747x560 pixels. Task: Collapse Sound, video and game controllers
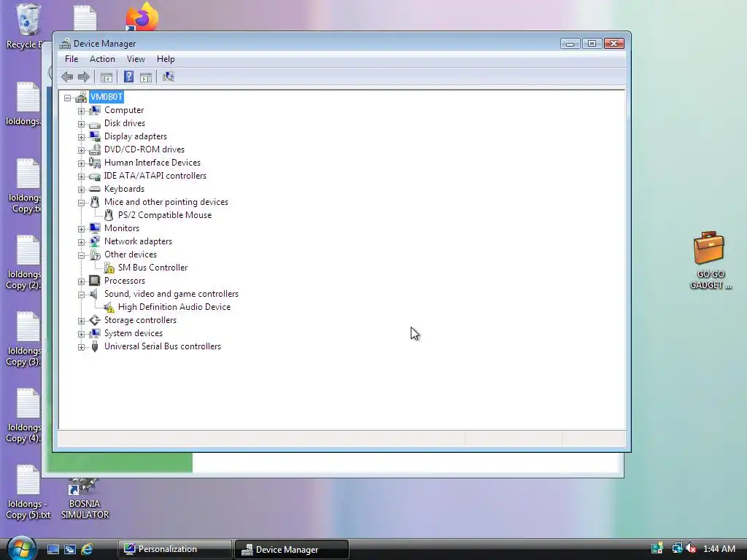pyautogui.click(x=81, y=295)
